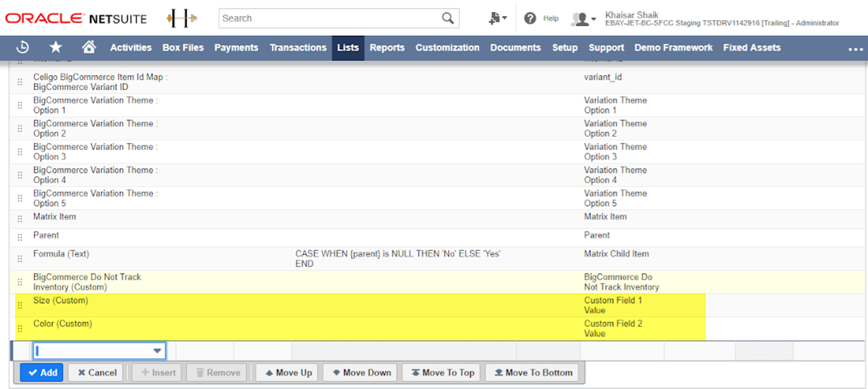This screenshot has height=389, width=868.
Task: Click the Move Up button
Action: pos(288,372)
